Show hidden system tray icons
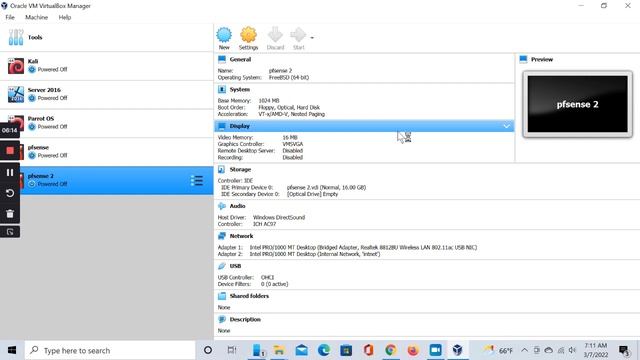 point(524,350)
